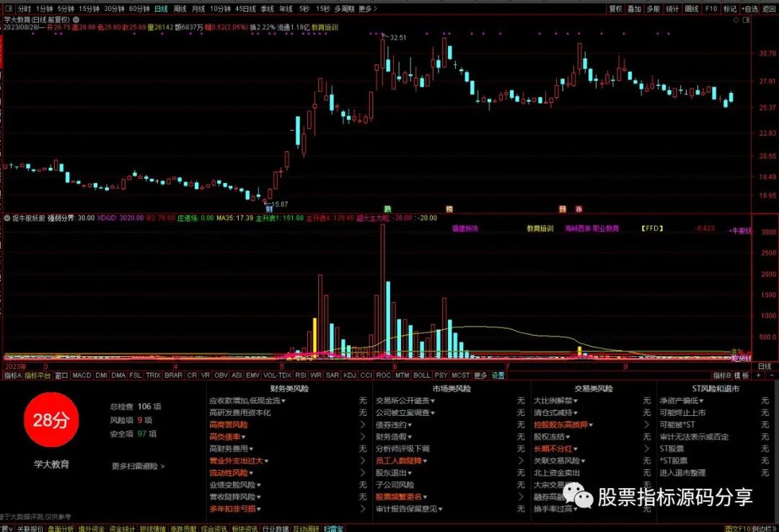
Task: Click the 福建板块 label in indicator pane
Action: coord(465,229)
